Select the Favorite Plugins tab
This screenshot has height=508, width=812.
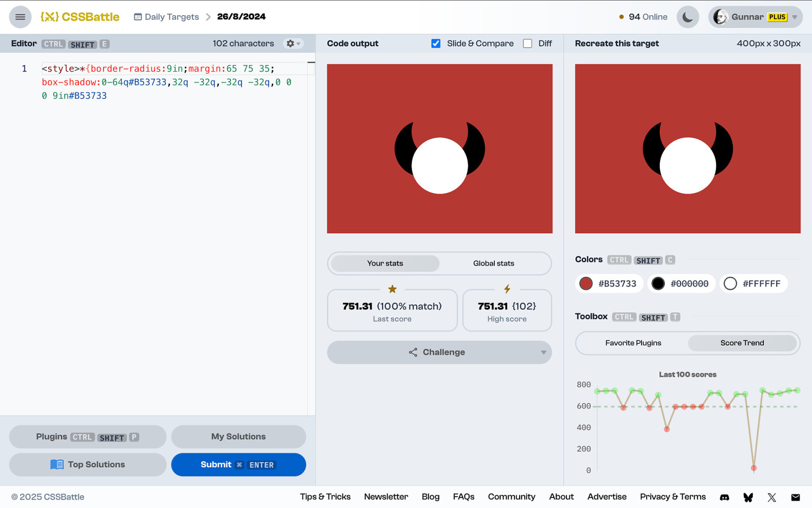tap(633, 343)
